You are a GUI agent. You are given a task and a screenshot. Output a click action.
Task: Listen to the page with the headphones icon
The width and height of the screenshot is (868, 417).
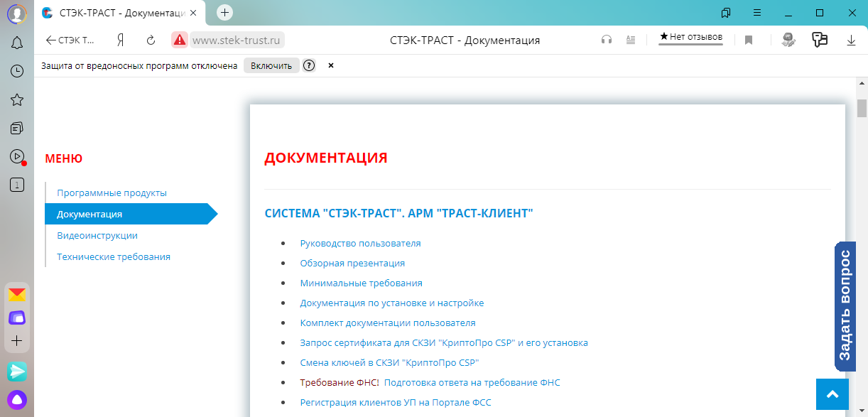coord(607,40)
